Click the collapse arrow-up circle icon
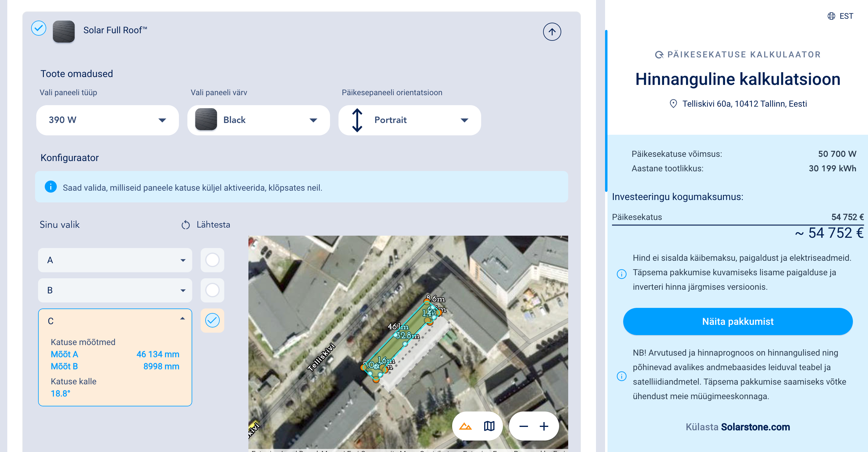Viewport: 868px width, 452px height. point(552,32)
